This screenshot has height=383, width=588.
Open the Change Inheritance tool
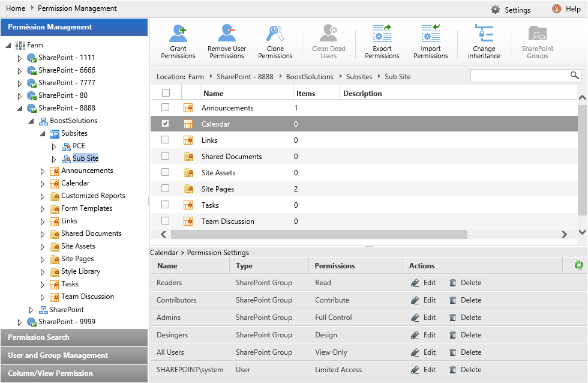tap(484, 41)
